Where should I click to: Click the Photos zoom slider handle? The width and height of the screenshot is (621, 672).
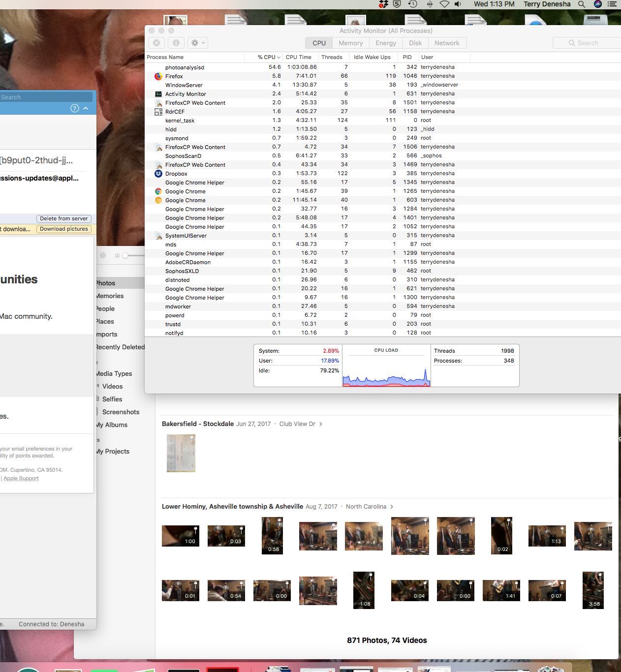click(x=125, y=255)
